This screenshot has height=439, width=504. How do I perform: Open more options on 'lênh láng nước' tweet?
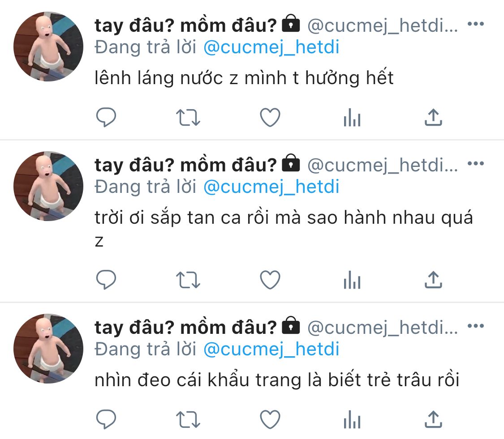475,25
